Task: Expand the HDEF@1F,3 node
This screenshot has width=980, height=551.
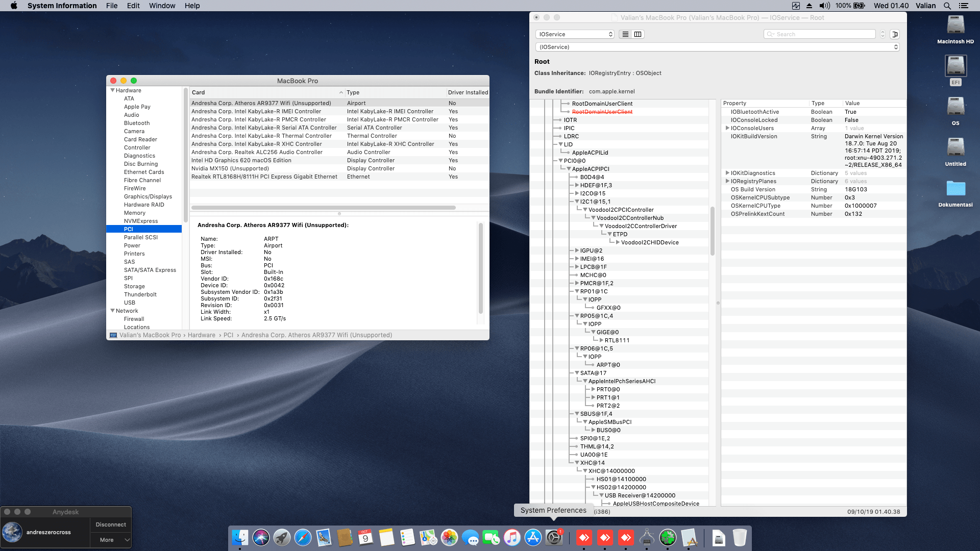Action: [x=577, y=185]
